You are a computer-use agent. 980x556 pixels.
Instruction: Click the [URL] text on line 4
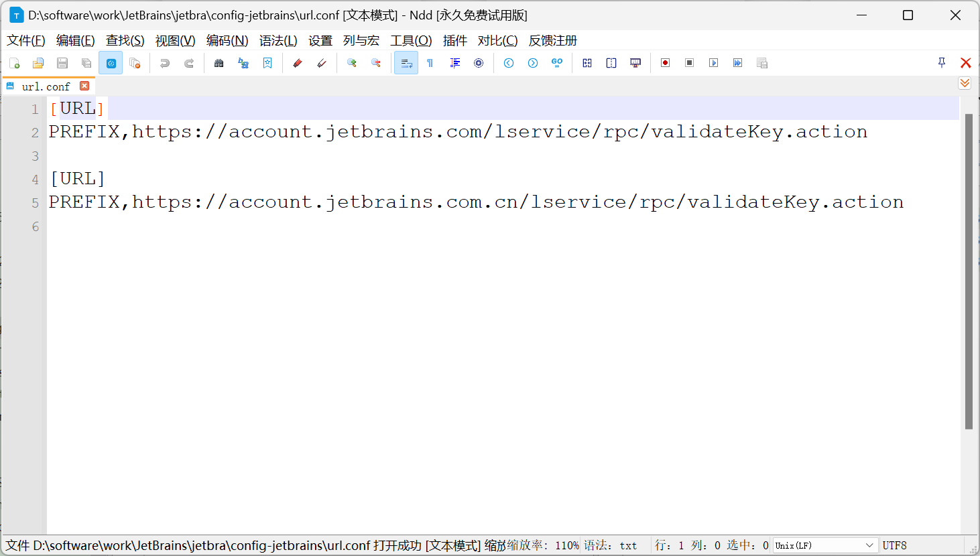click(x=78, y=179)
